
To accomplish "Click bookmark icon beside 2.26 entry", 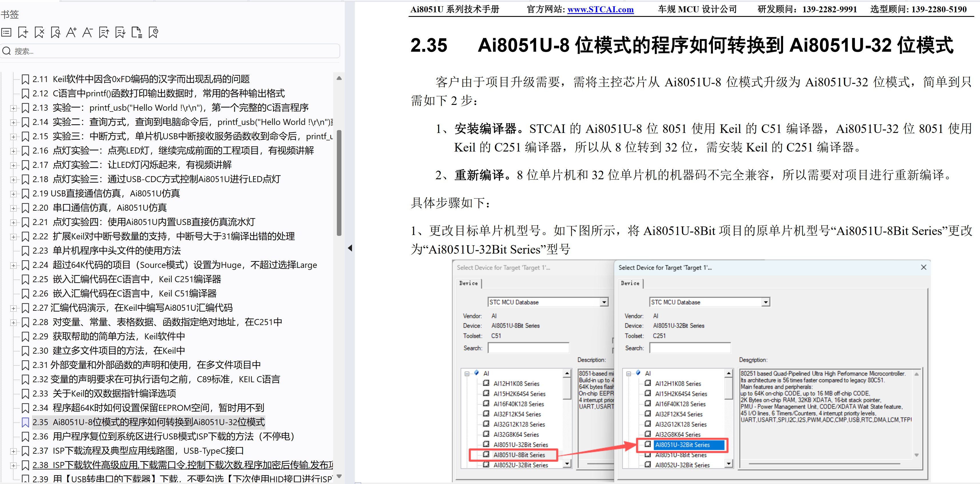I will 25,294.
